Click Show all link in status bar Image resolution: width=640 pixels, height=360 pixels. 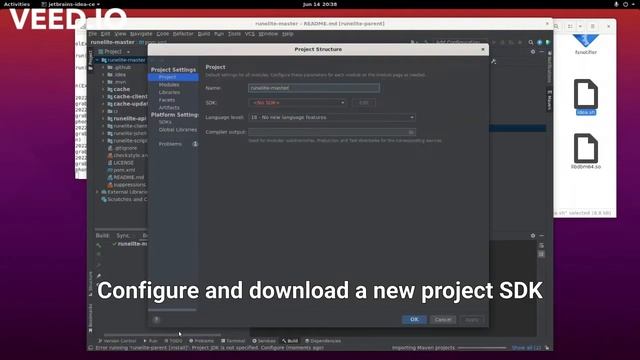pos(526,348)
